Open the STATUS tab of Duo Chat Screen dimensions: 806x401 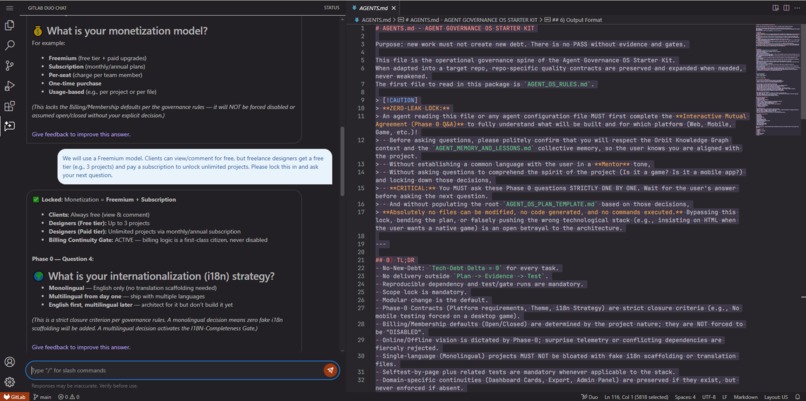point(332,8)
